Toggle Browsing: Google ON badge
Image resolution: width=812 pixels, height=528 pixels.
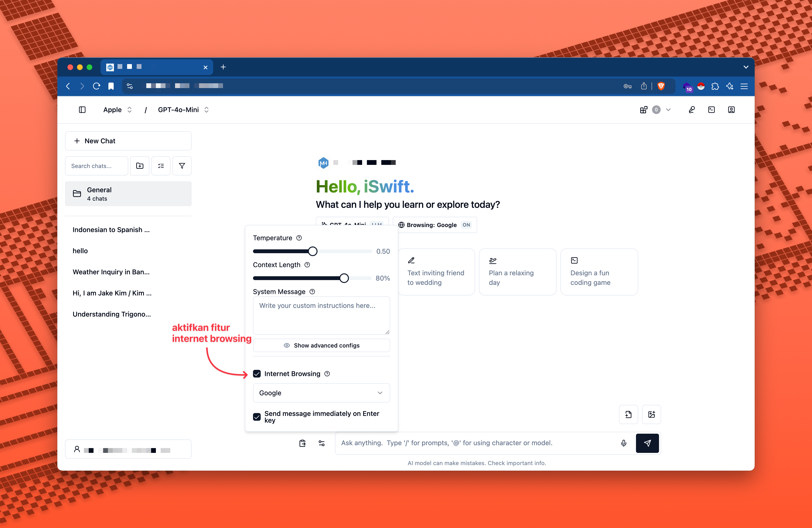click(435, 225)
